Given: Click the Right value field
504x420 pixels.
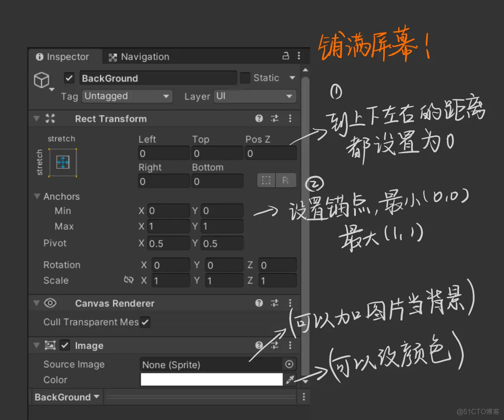Looking at the screenshot, I should pos(164,181).
